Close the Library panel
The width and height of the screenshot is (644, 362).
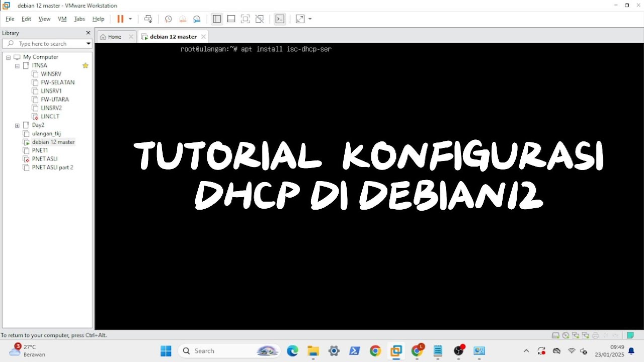88,33
